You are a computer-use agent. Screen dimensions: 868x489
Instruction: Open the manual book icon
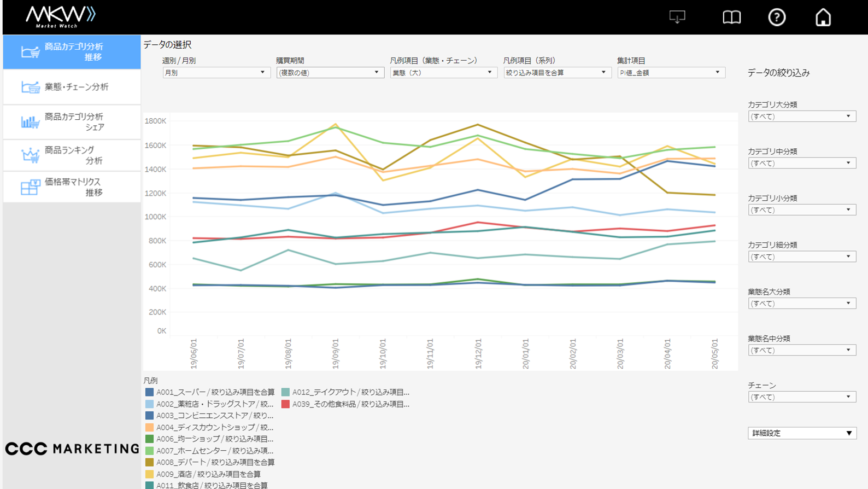tap(731, 18)
